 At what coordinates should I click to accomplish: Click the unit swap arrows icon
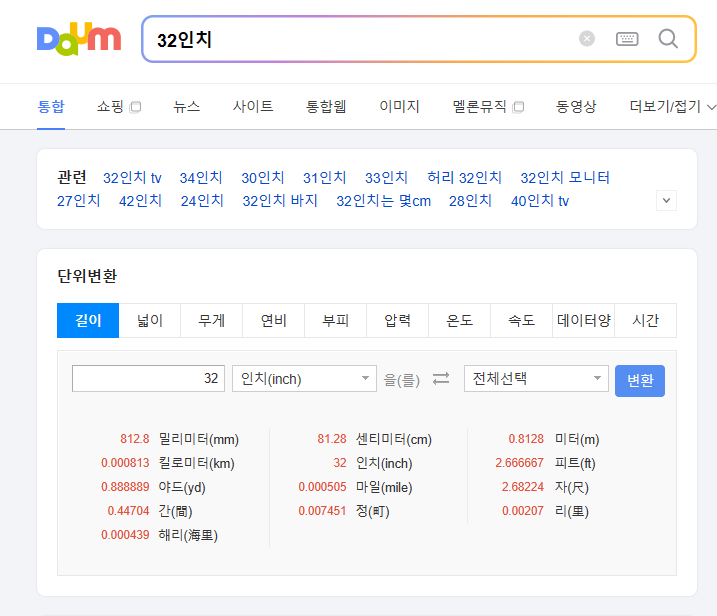441,378
